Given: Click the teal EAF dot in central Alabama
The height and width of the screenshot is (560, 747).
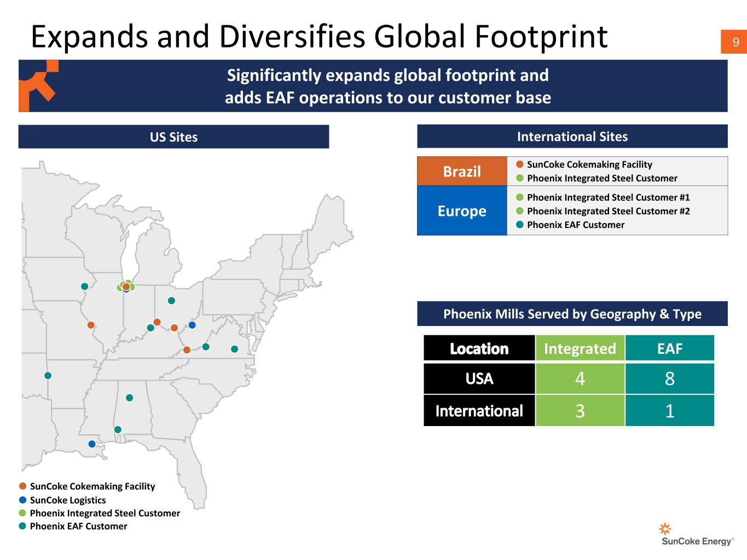Looking at the screenshot, I should pos(130,398).
